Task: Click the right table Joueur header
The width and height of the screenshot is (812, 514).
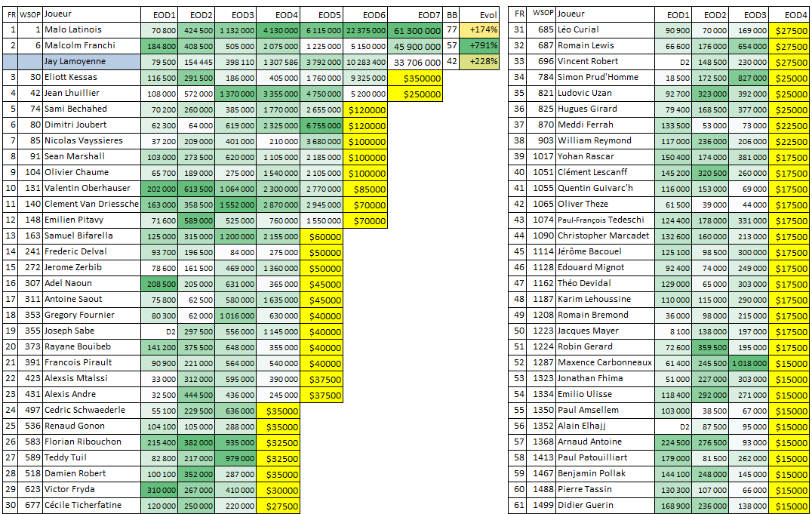Action: point(605,14)
